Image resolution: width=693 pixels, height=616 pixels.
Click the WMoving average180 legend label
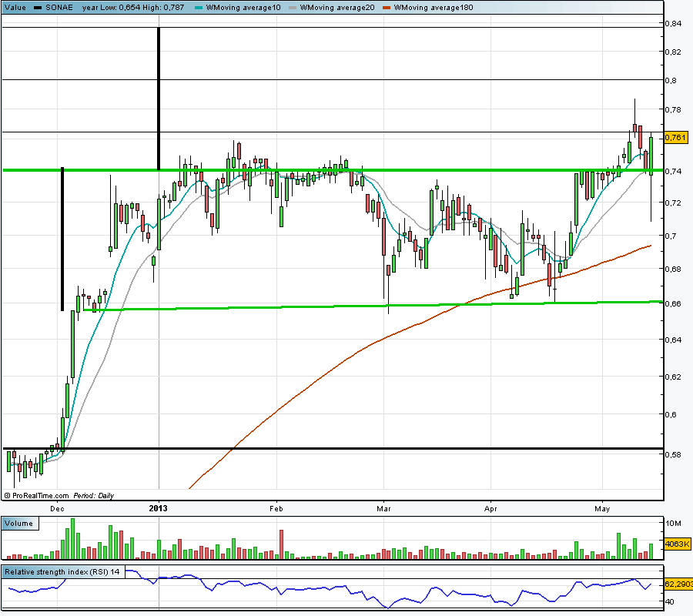point(434,8)
